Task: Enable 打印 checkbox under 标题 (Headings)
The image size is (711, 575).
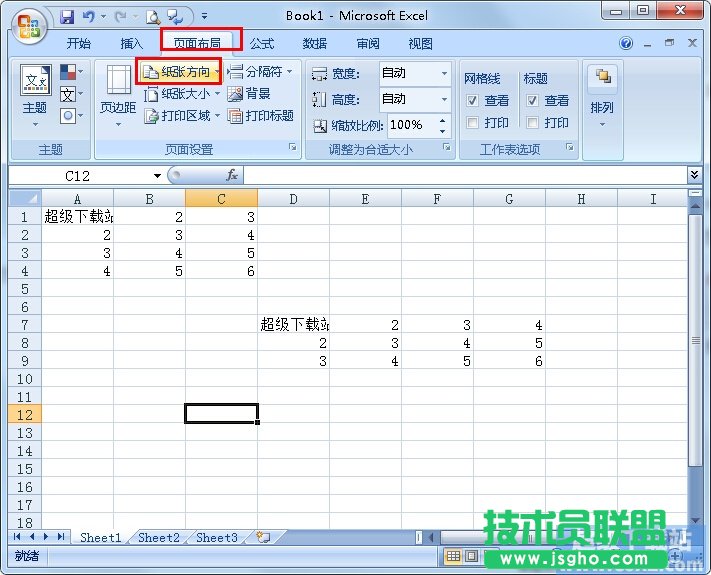Action: [533, 123]
